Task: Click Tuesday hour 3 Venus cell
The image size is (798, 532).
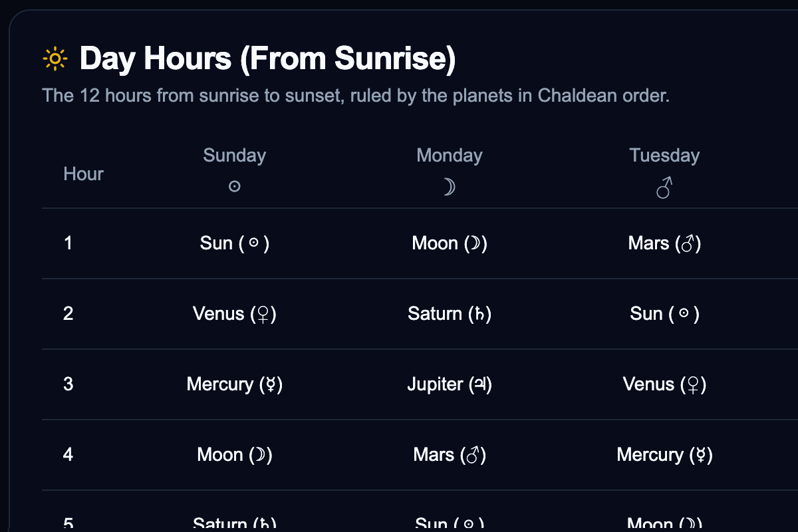Action: [664, 384]
